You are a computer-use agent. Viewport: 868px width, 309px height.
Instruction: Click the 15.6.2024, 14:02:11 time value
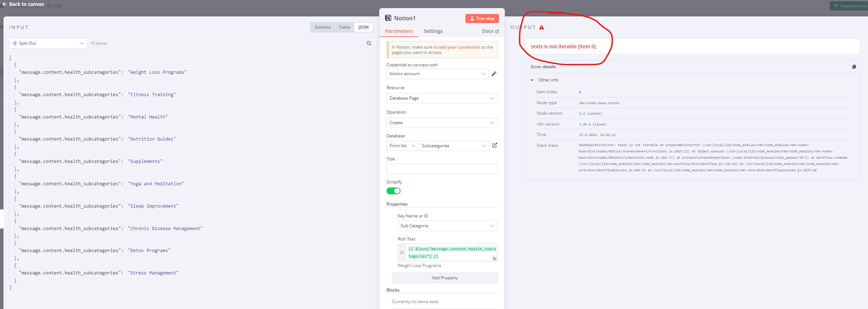[x=597, y=135]
